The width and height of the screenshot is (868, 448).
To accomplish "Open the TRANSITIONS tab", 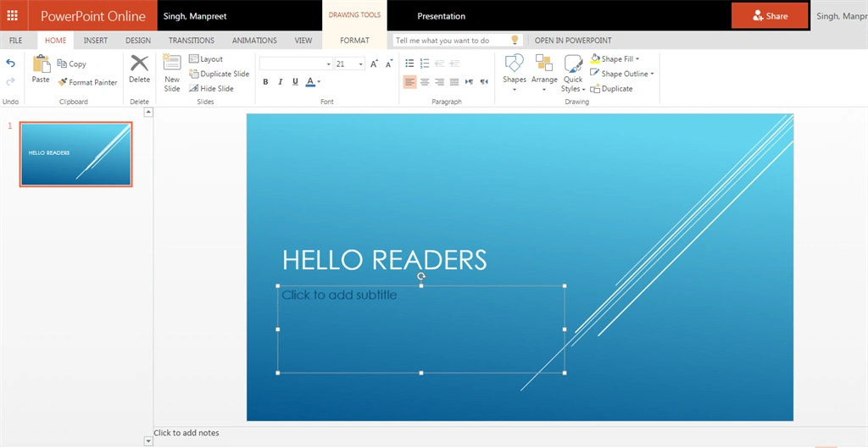I will pos(192,41).
